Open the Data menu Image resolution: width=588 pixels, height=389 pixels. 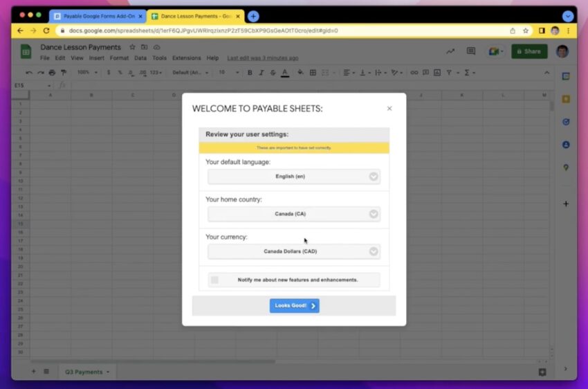pyautogui.click(x=140, y=58)
